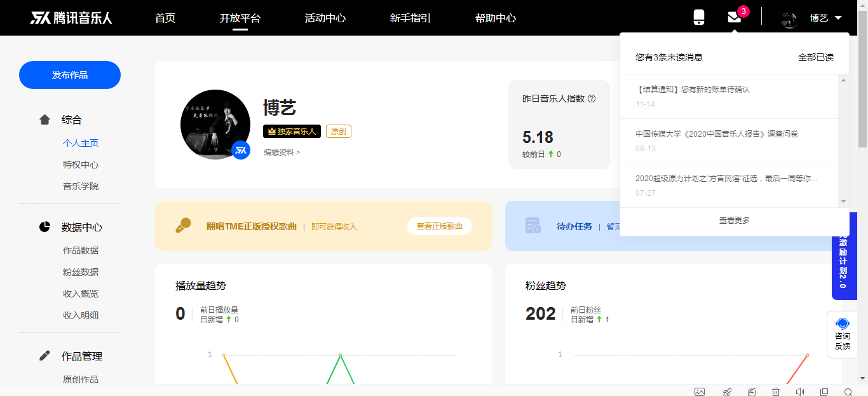Open 作品数据 in sidebar

pyautogui.click(x=81, y=250)
